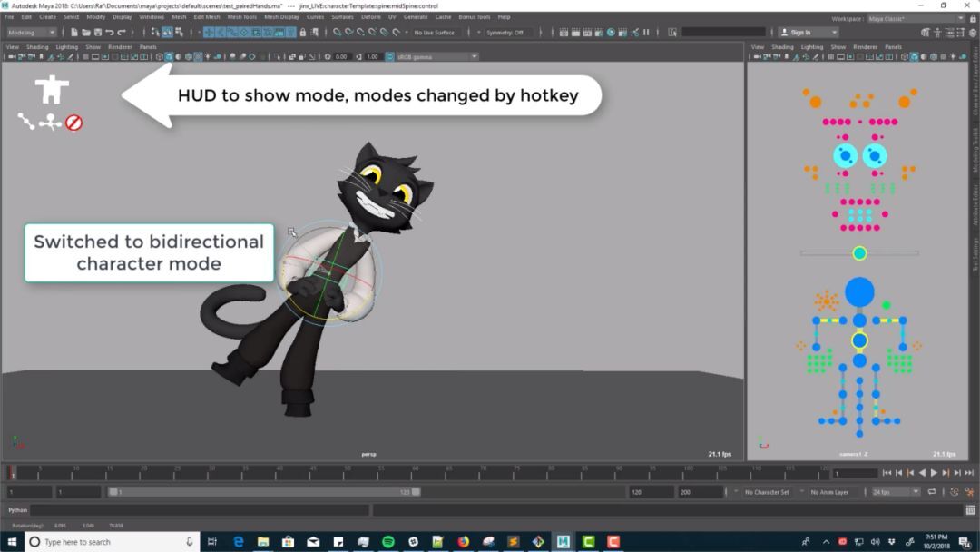Toggle playback looping
Screen dimensions: 980x552
click(932, 492)
